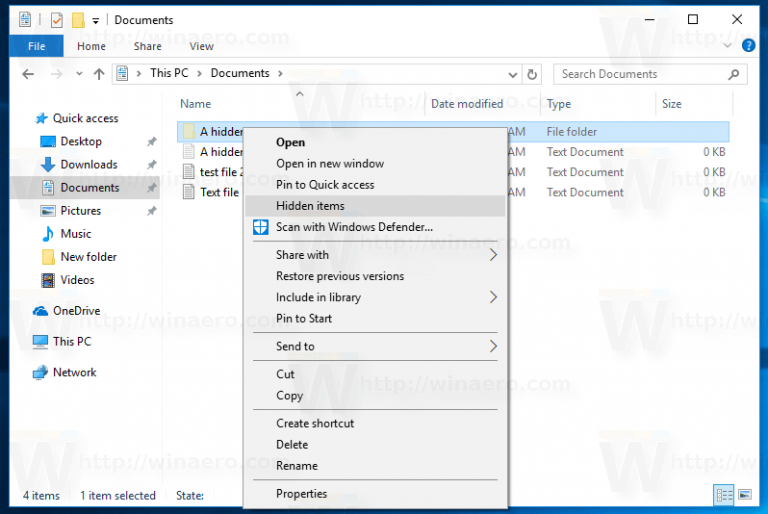Click the search magnifier icon

click(733, 74)
